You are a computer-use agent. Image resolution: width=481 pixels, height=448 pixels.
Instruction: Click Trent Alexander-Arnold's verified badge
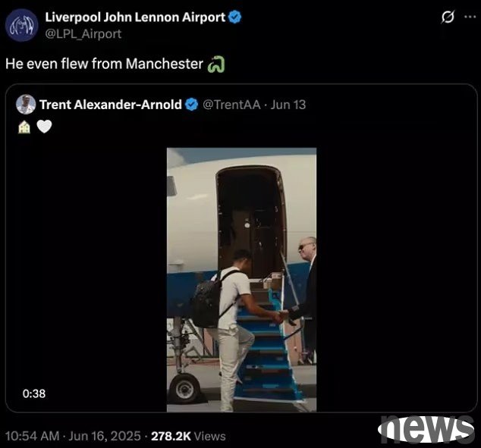pos(192,105)
